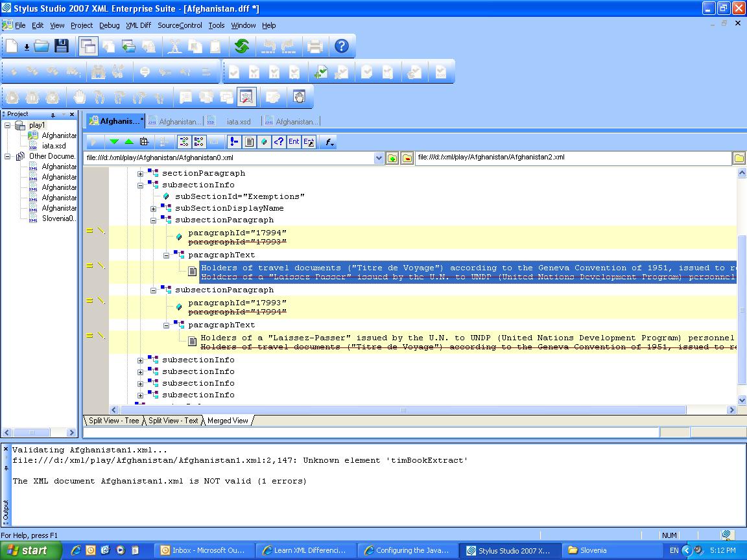Toggle attribute display in diff toolbar
Image resolution: width=747 pixels, height=560 pixels.
[264, 141]
